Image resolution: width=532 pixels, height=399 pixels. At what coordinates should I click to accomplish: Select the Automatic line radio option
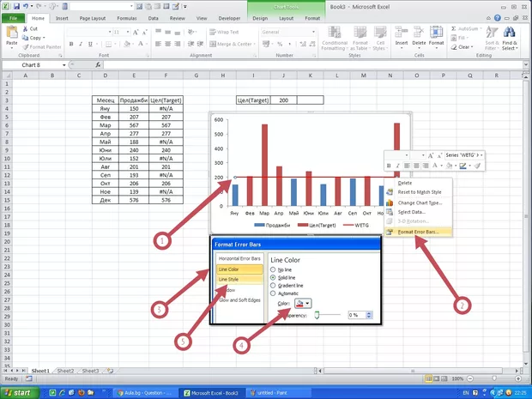[x=273, y=293]
